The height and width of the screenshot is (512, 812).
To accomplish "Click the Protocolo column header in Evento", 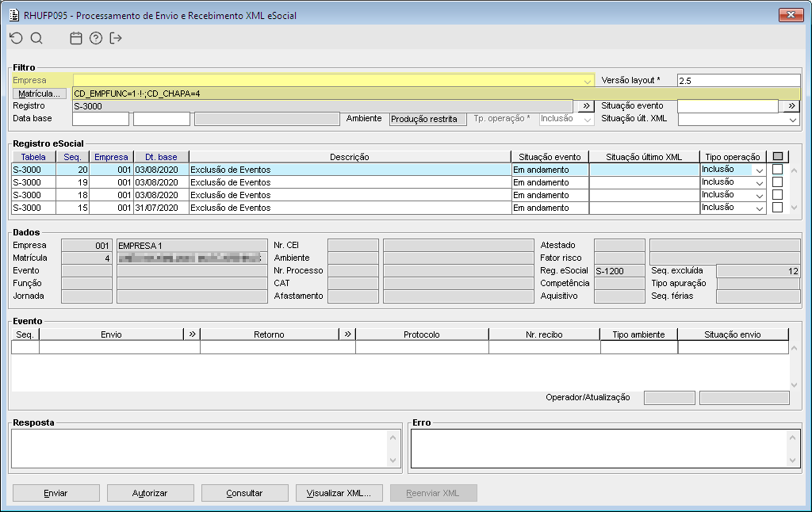I will pyautogui.click(x=422, y=334).
